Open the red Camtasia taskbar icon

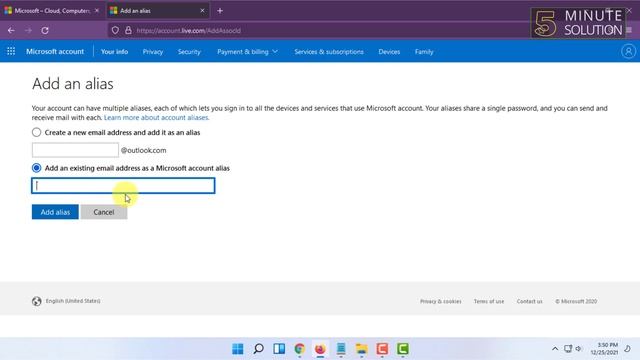pyautogui.click(x=382, y=349)
